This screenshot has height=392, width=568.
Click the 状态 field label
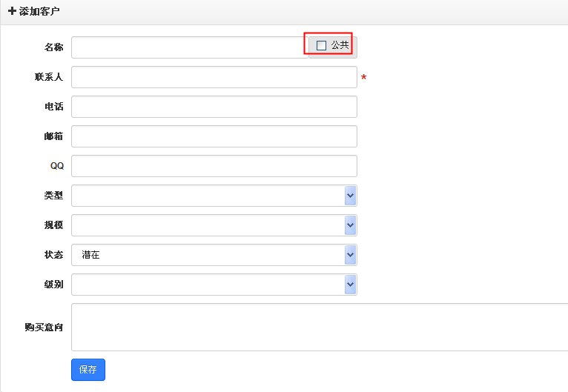coord(54,255)
